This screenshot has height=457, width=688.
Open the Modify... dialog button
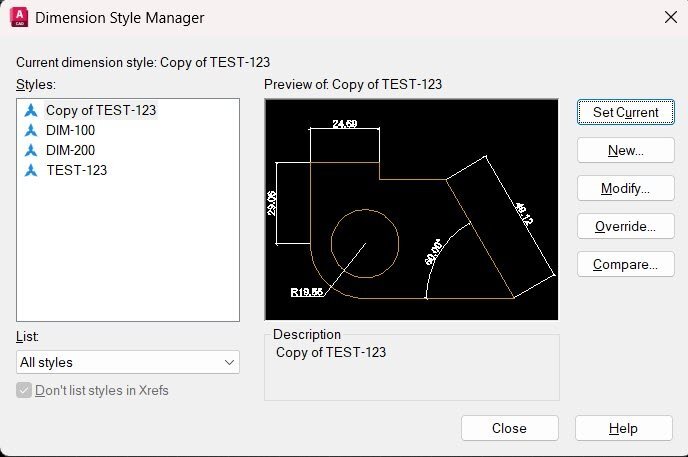[625, 188]
